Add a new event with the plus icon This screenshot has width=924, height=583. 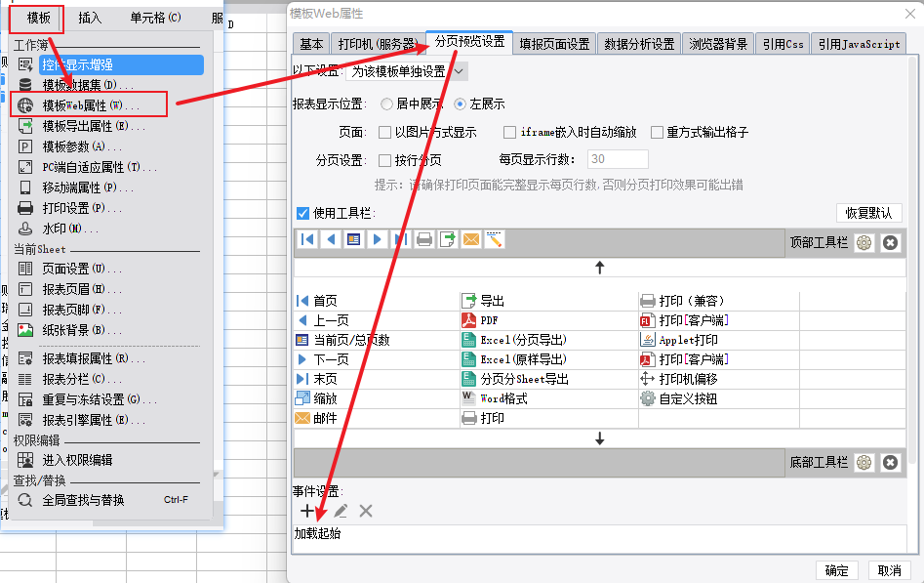pos(307,511)
